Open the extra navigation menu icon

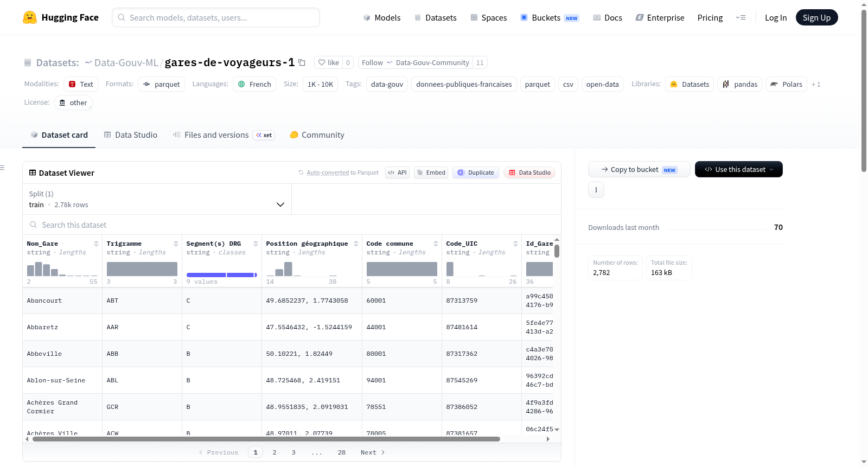click(x=741, y=17)
